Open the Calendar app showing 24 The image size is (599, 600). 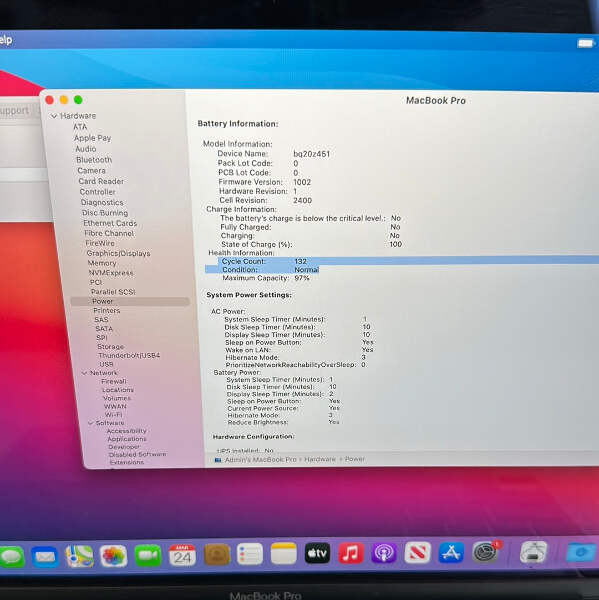182,555
